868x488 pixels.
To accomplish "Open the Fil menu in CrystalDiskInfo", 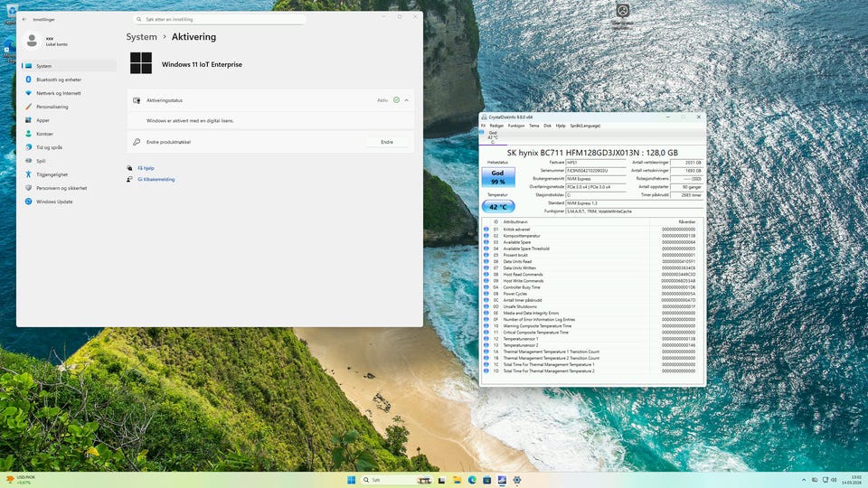I will click(483, 126).
